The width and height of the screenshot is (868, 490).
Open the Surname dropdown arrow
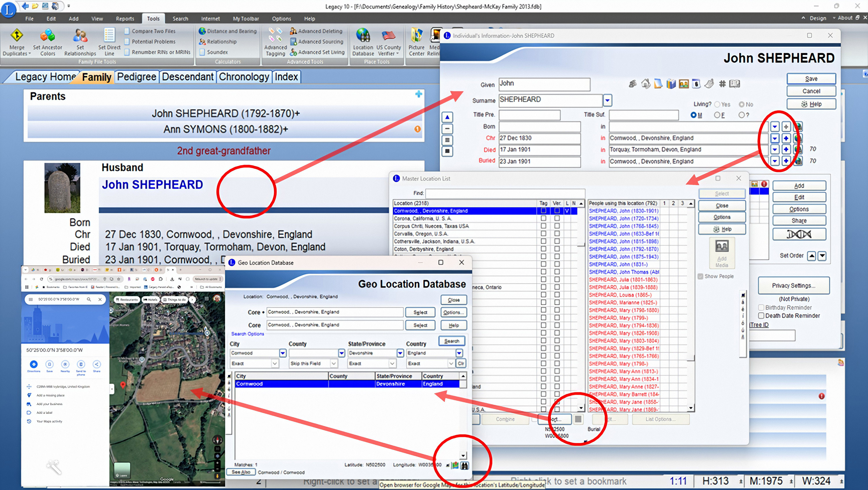607,100
